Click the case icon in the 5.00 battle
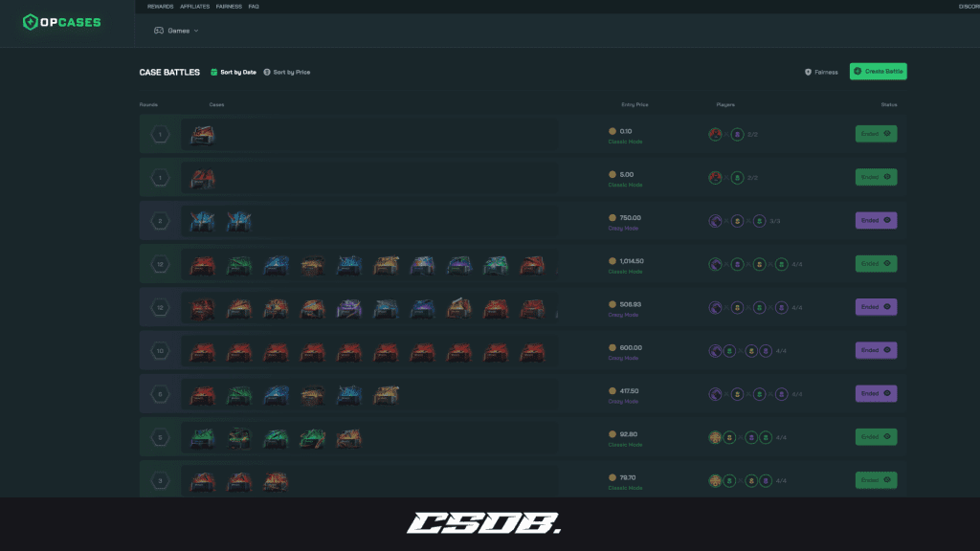 202,178
